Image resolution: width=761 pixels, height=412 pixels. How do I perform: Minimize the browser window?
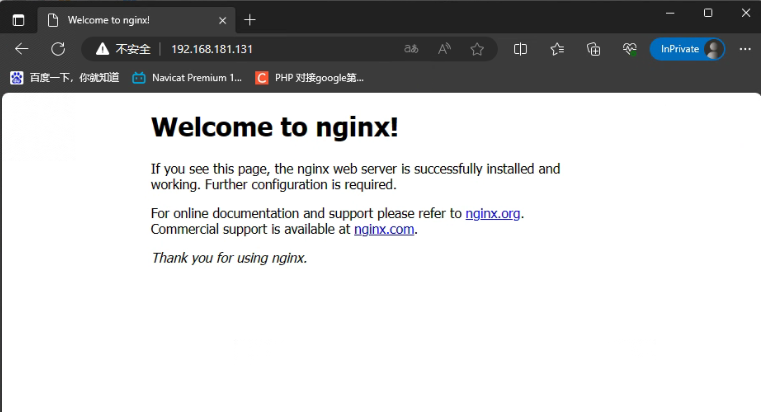pos(670,13)
